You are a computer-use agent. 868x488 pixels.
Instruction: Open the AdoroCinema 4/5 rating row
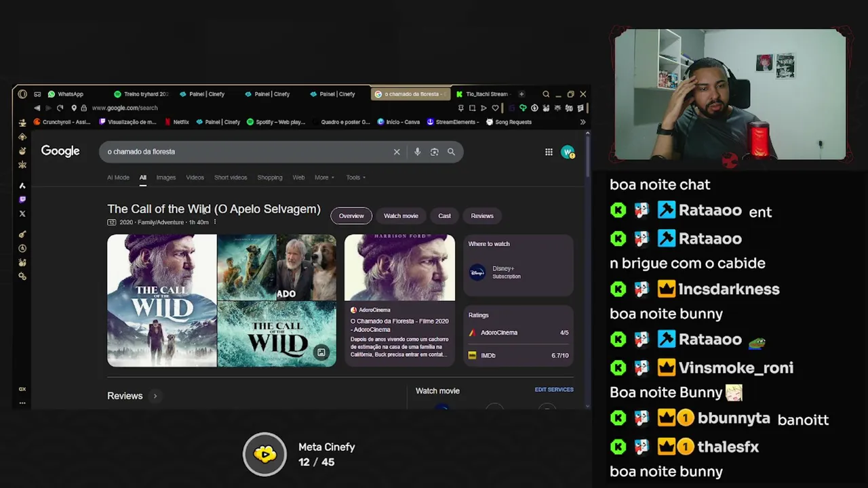pyautogui.click(x=518, y=333)
